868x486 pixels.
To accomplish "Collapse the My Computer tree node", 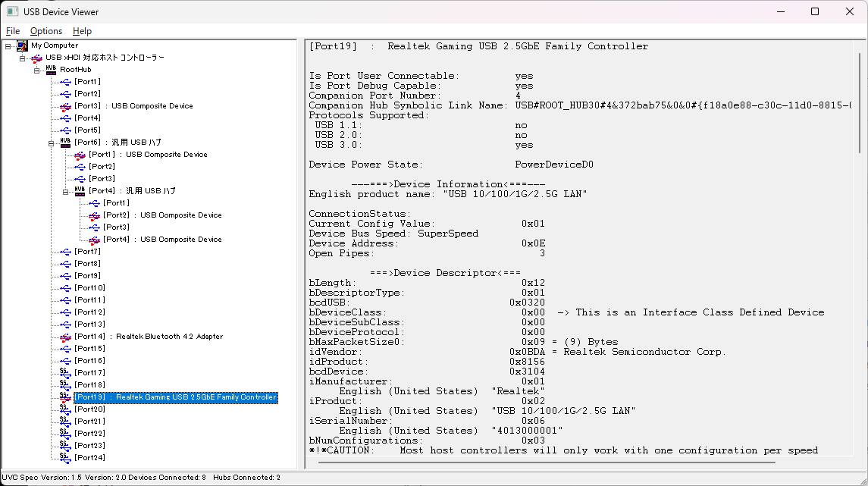I will (8, 46).
